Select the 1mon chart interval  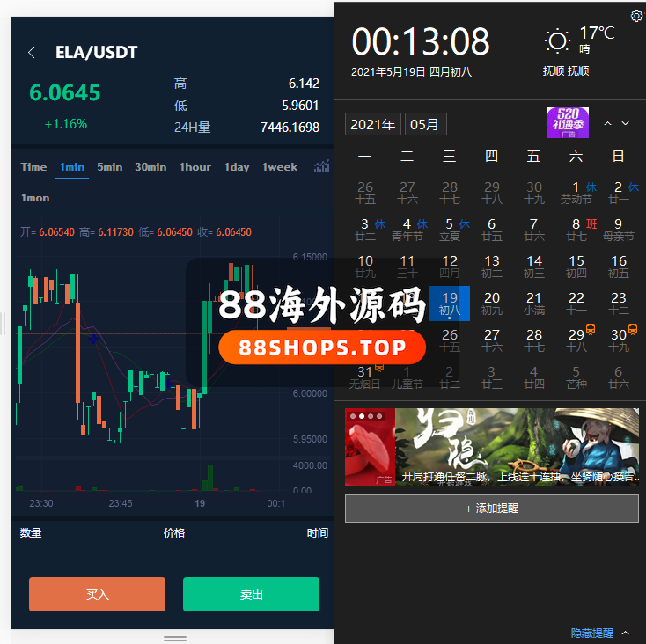pos(35,198)
